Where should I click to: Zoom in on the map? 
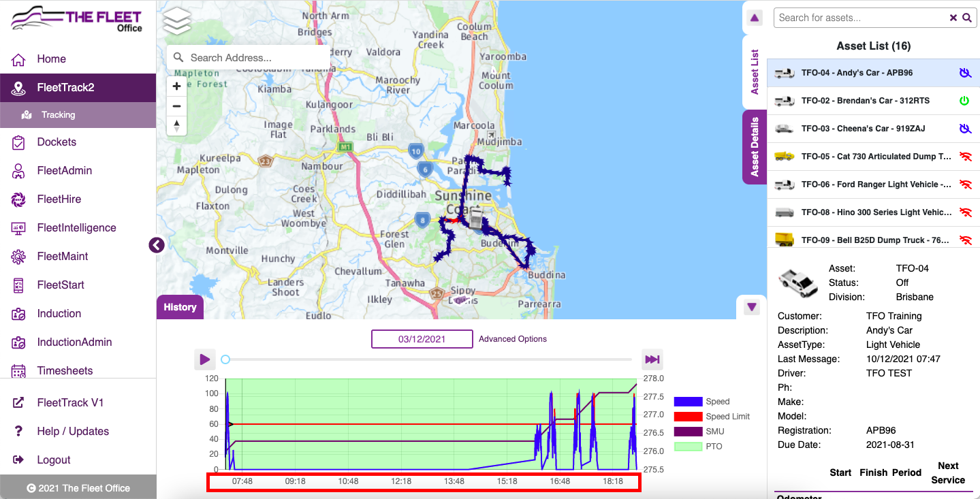(176, 86)
